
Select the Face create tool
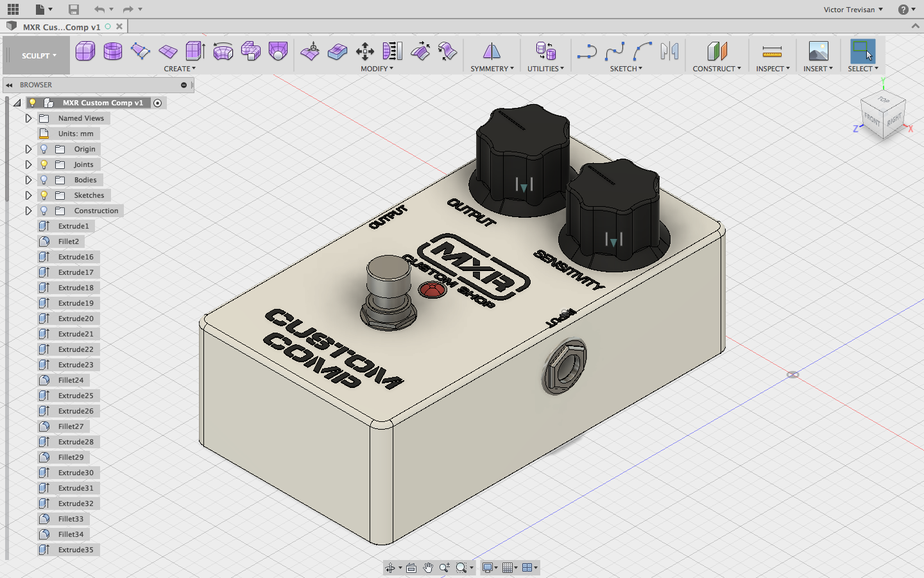click(x=141, y=51)
